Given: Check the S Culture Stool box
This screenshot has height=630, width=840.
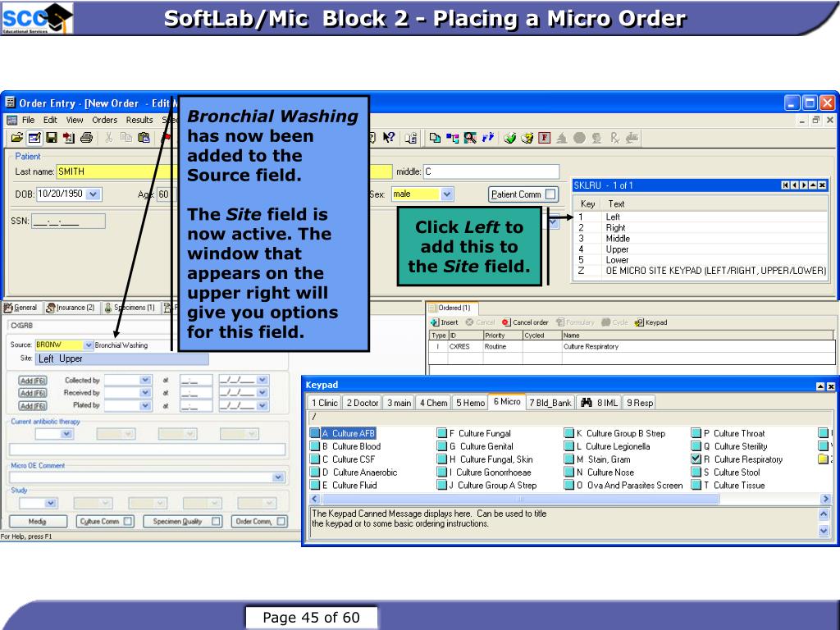Looking at the screenshot, I should click(696, 472).
